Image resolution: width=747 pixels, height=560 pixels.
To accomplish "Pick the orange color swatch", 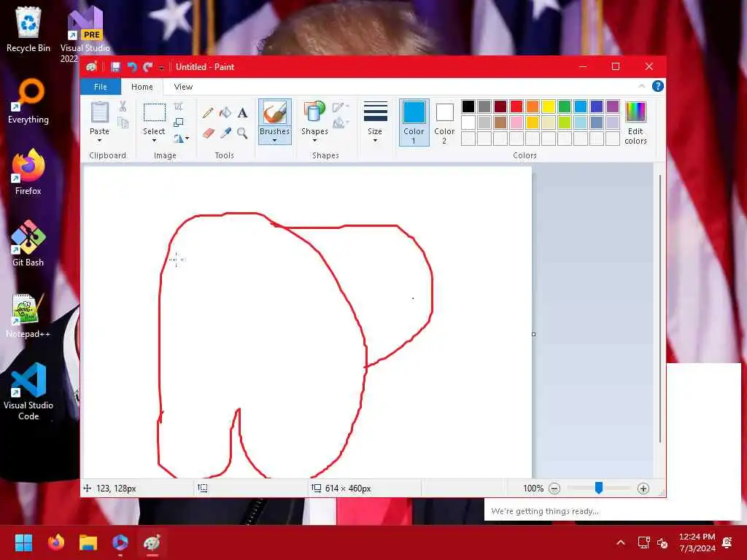I will pos(533,106).
